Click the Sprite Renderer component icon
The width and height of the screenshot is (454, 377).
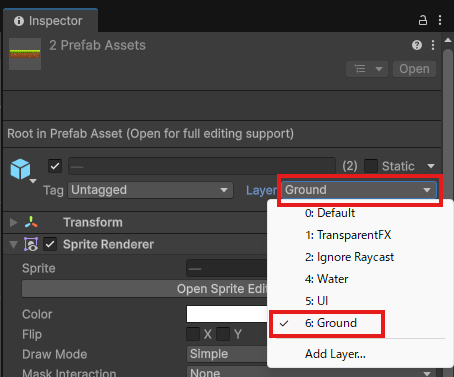point(31,244)
